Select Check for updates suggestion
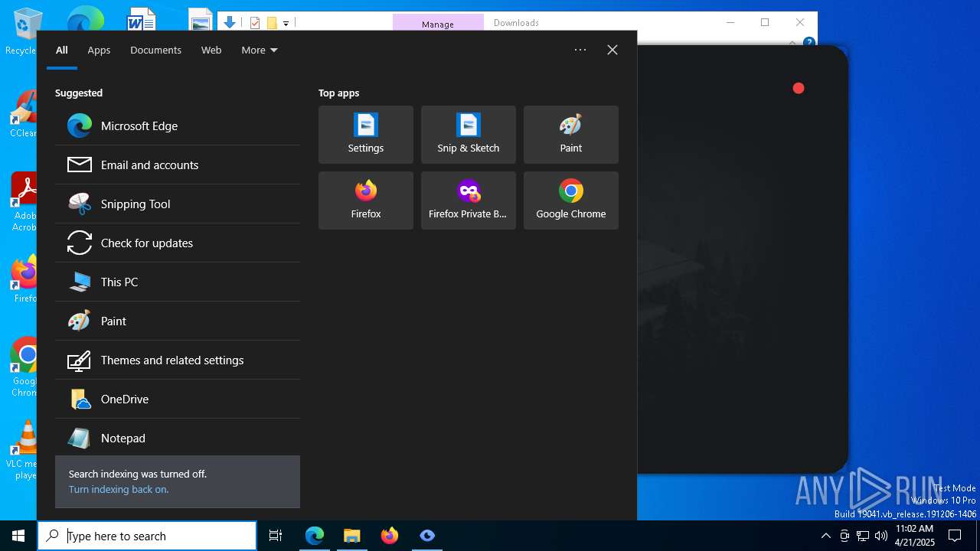Image resolution: width=980 pixels, height=551 pixels. (178, 243)
